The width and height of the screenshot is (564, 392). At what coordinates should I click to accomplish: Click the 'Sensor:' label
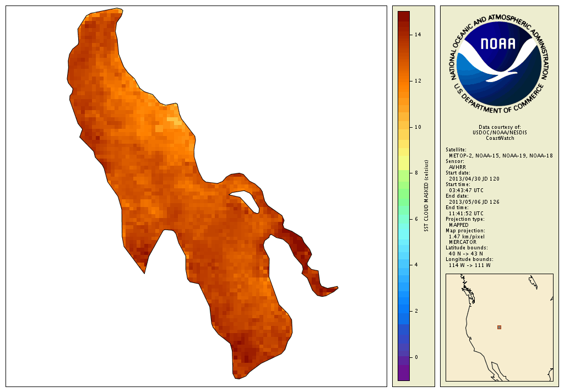(x=454, y=161)
